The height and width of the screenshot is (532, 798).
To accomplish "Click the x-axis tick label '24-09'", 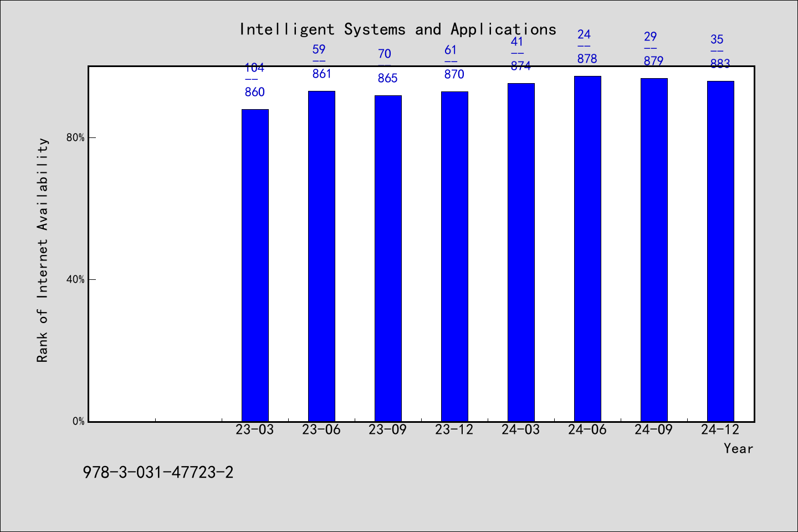I will (654, 429).
